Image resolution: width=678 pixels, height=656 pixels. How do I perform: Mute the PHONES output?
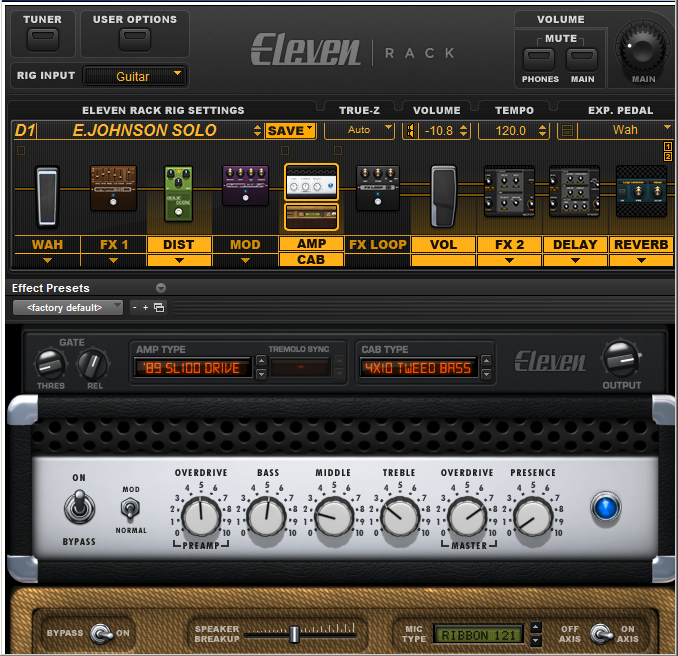[539, 59]
